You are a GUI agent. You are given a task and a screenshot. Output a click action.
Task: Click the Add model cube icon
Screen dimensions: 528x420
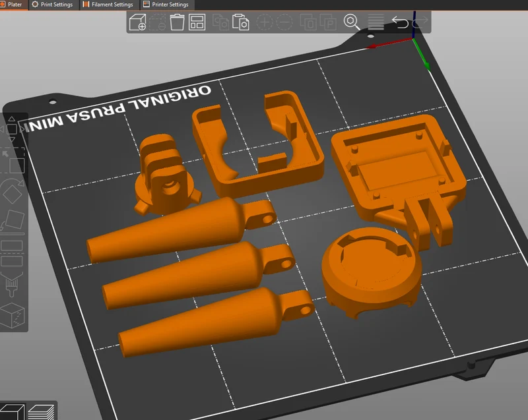coord(137,22)
